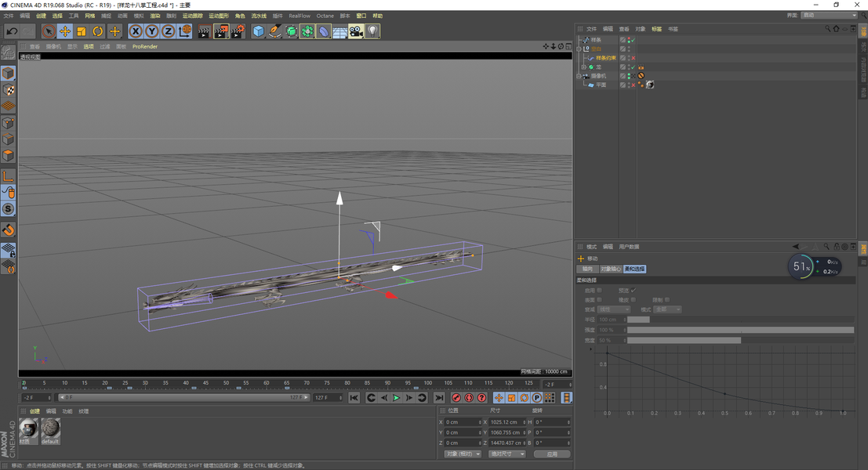
Task: Go to start of timeline
Action: (x=354, y=398)
